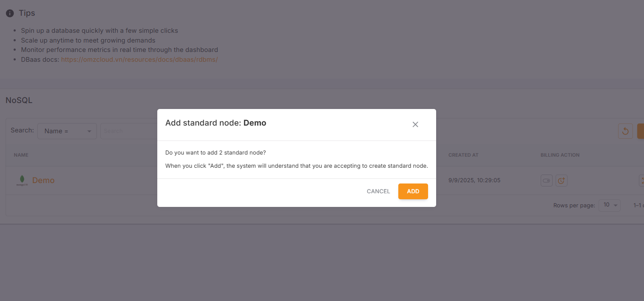Sort by the CREATED AT column header

pos(463,155)
